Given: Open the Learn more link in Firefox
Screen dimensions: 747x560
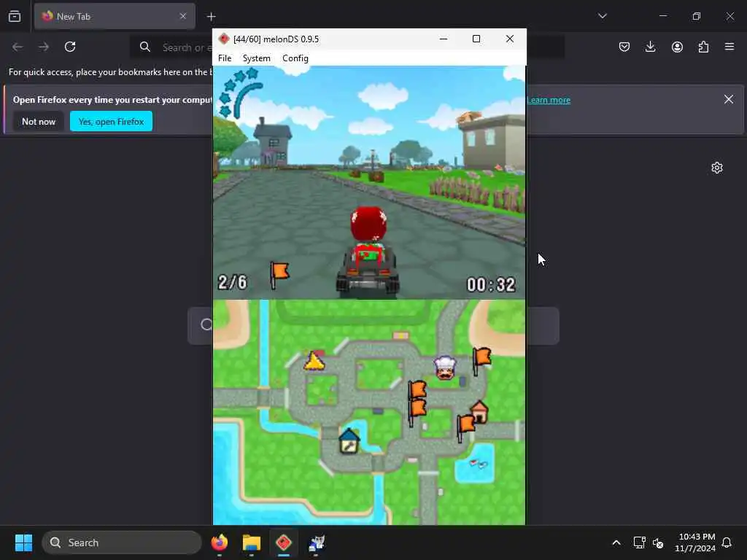Looking at the screenshot, I should tap(549, 100).
